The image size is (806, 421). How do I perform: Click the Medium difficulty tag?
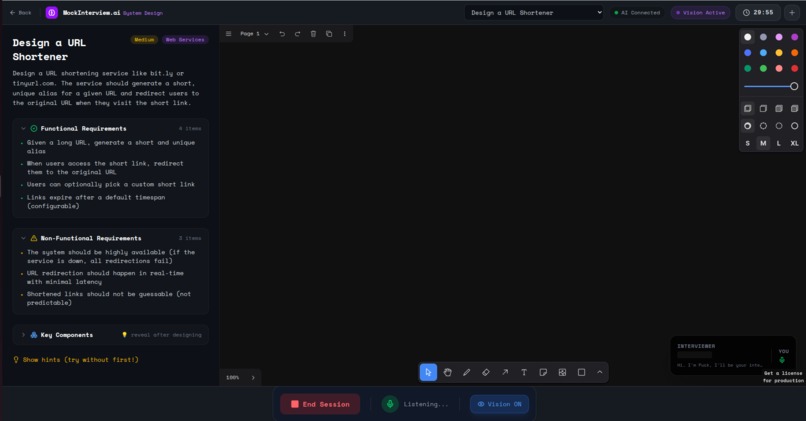144,40
